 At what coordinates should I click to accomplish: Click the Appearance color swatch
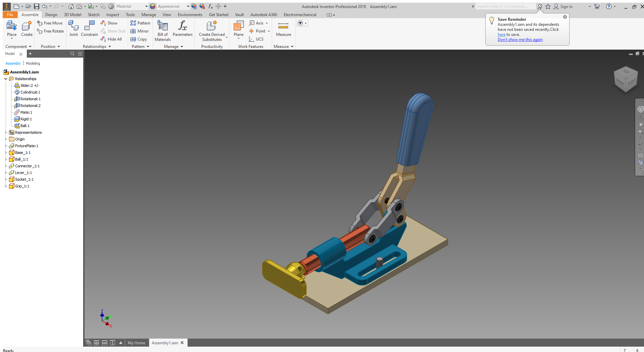click(153, 6)
